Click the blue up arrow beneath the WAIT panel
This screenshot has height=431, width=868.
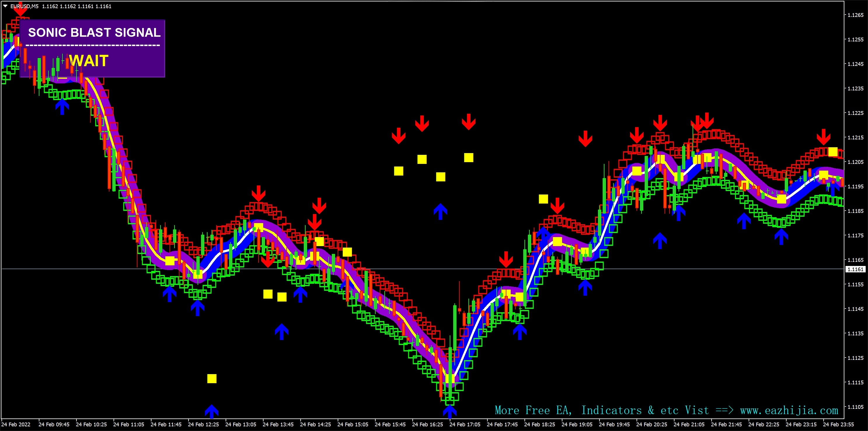(x=62, y=106)
